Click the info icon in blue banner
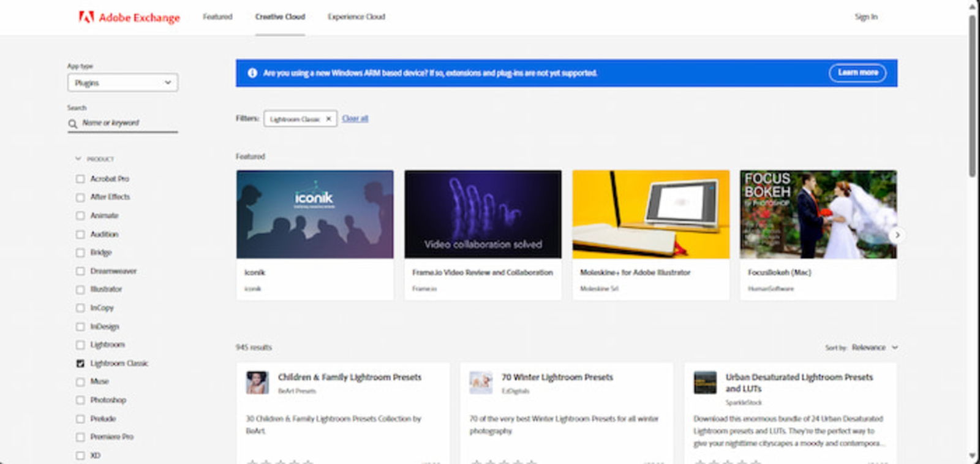This screenshot has height=464, width=980. point(252,73)
